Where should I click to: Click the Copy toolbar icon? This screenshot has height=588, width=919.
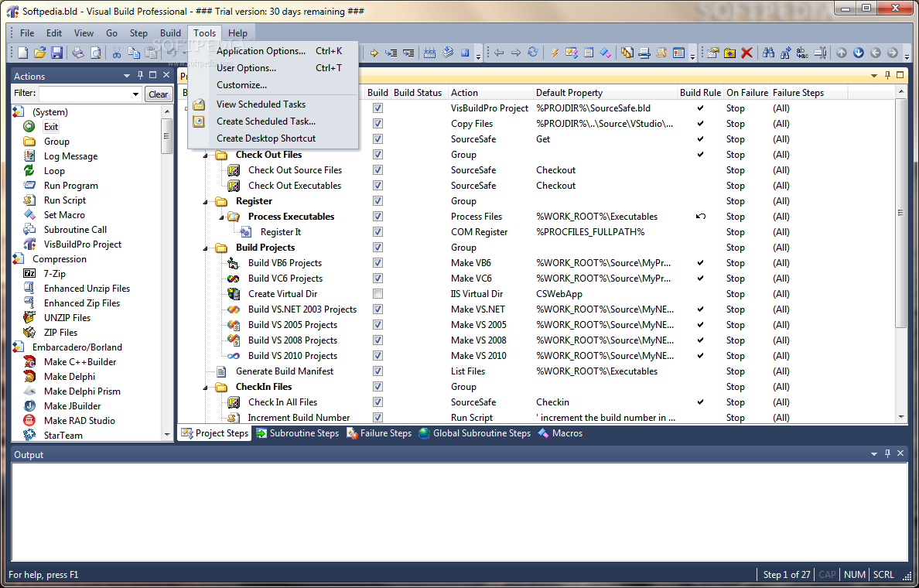click(134, 53)
